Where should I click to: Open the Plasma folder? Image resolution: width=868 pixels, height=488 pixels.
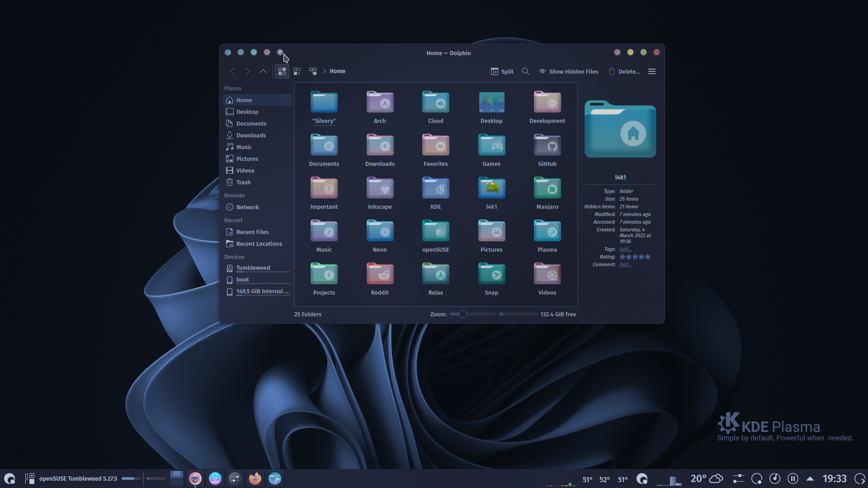547,236
